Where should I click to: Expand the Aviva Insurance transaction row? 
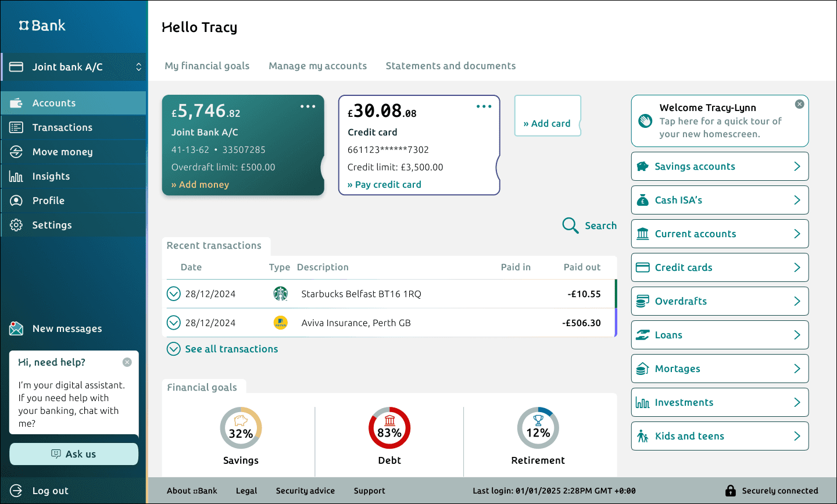pyautogui.click(x=174, y=323)
